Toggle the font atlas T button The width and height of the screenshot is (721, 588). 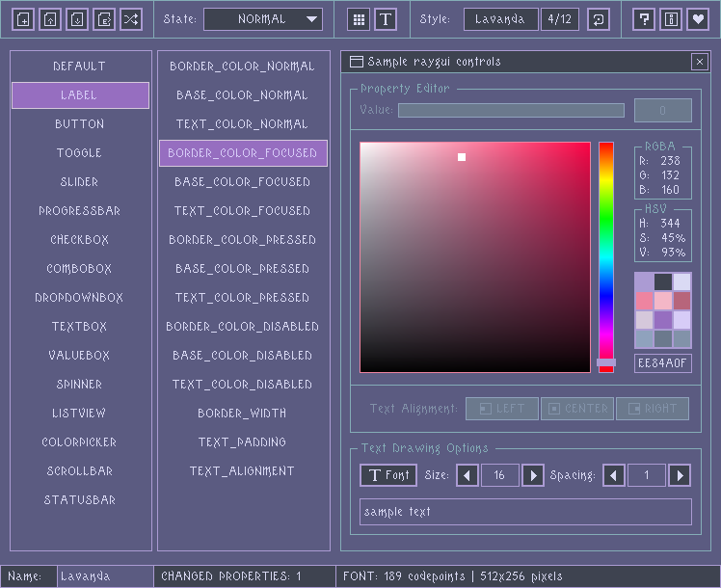[386, 19]
